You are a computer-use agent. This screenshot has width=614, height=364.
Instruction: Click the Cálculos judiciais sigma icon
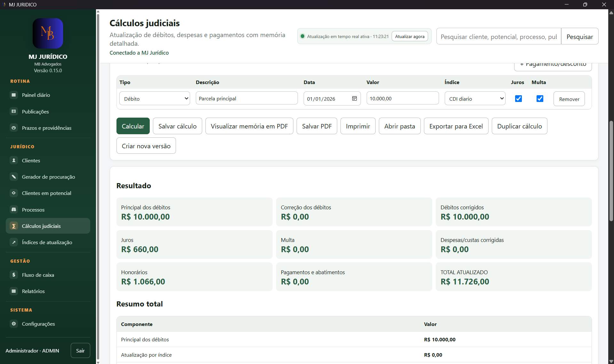(x=14, y=226)
